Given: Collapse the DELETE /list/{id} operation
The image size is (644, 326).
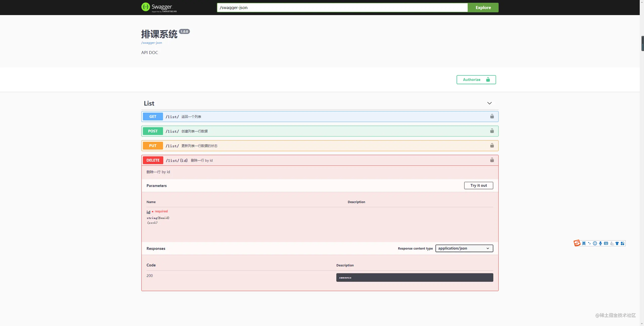Looking at the screenshot, I should point(320,160).
